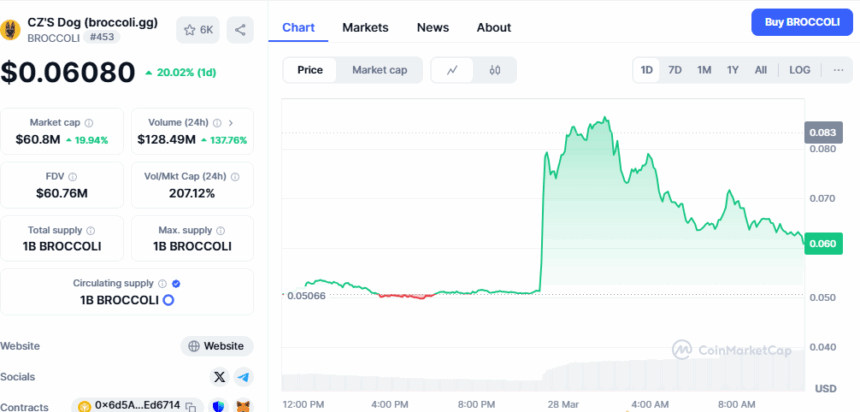Add coin to watchlist with star button
860x412 pixels.
[198, 30]
